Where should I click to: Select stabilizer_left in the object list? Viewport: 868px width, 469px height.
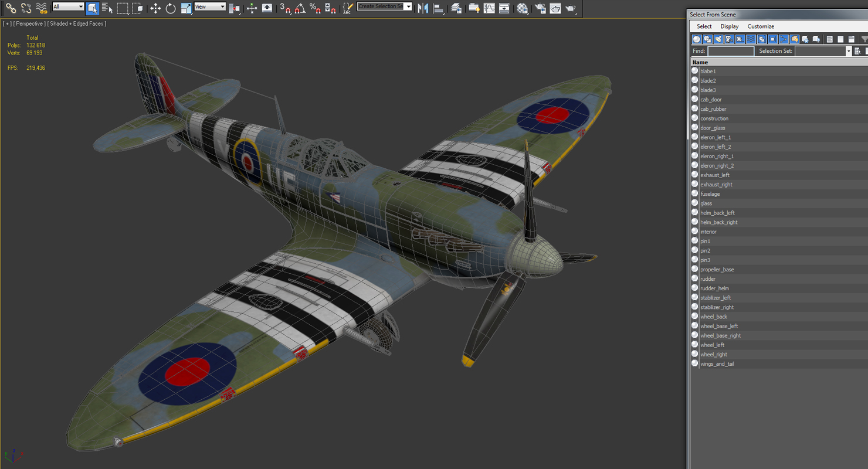(779, 298)
